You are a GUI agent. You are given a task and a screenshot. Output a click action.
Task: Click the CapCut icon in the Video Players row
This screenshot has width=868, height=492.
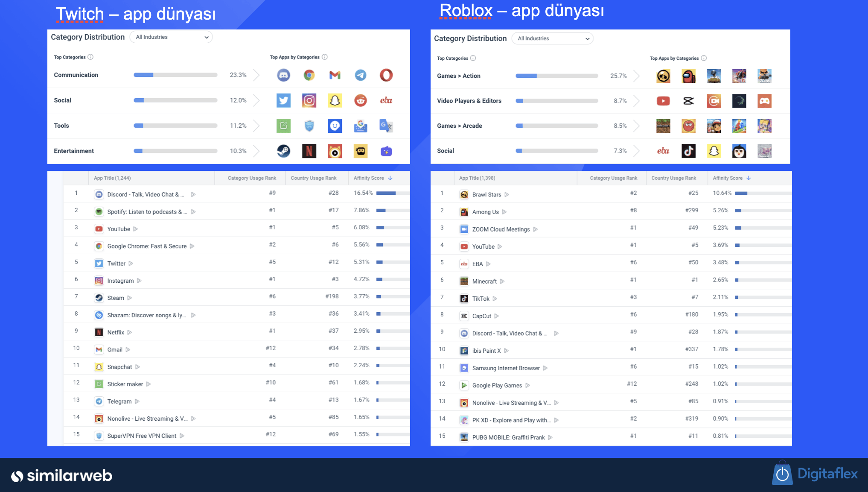pos(688,101)
